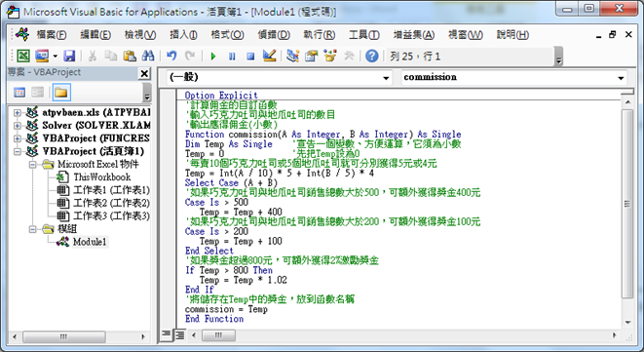Click the Redo arrow icon
Viewport: 644px width, 352px height.
[190, 56]
